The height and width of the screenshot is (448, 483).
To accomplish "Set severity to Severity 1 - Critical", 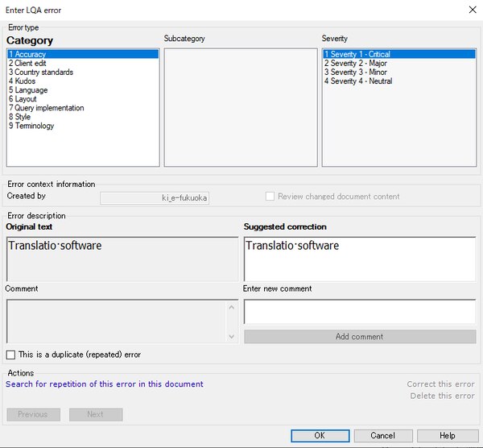I will [x=357, y=54].
